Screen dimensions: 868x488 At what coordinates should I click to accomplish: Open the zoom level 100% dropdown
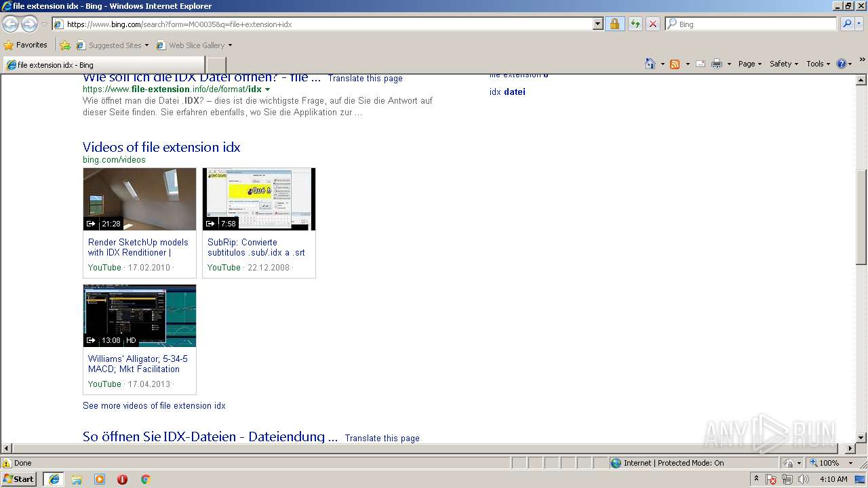[850, 463]
